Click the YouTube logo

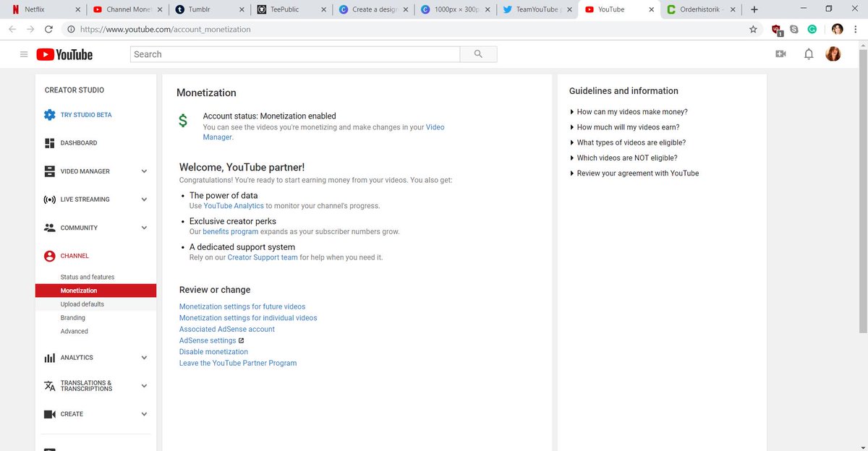[x=64, y=54]
